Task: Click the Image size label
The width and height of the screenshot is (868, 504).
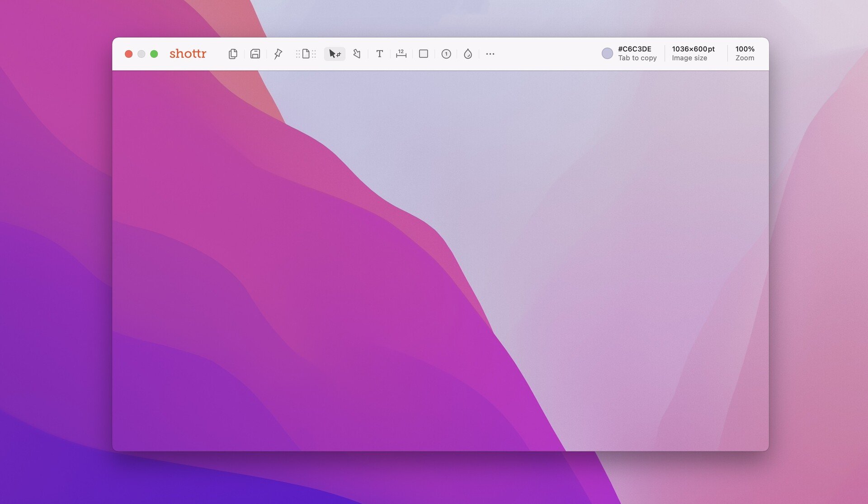Action: click(x=689, y=58)
